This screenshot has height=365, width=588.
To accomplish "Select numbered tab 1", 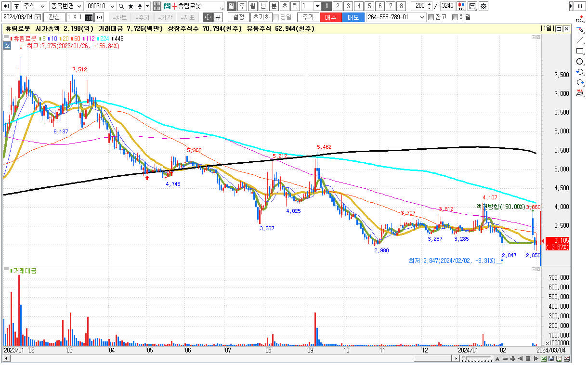I will pos(327,6).
